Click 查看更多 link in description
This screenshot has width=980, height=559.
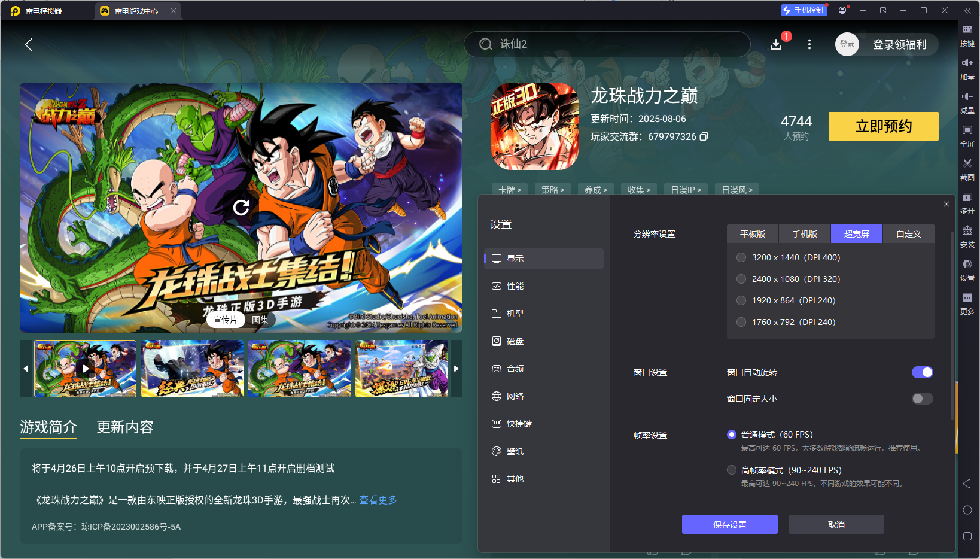coord(378,500)
